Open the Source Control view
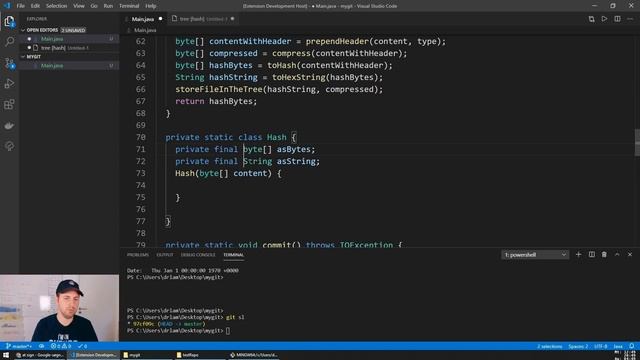This screenshot has height=360, width=640. [9, 63]
